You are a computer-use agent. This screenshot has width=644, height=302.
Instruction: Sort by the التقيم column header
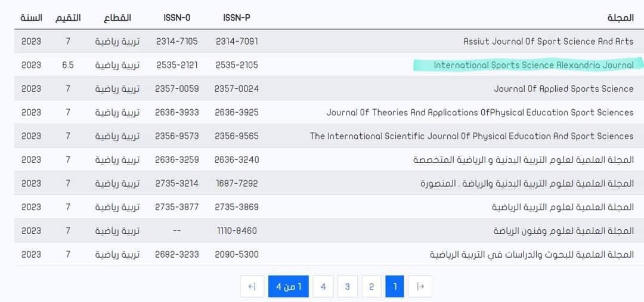coord(68,17)
